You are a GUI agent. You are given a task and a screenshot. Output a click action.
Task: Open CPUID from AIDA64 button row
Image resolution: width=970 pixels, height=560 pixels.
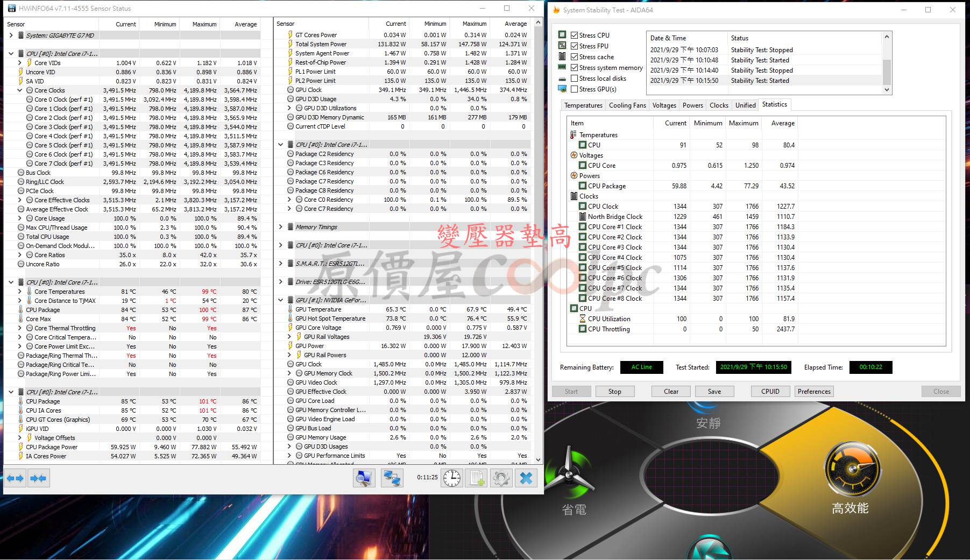770,392
